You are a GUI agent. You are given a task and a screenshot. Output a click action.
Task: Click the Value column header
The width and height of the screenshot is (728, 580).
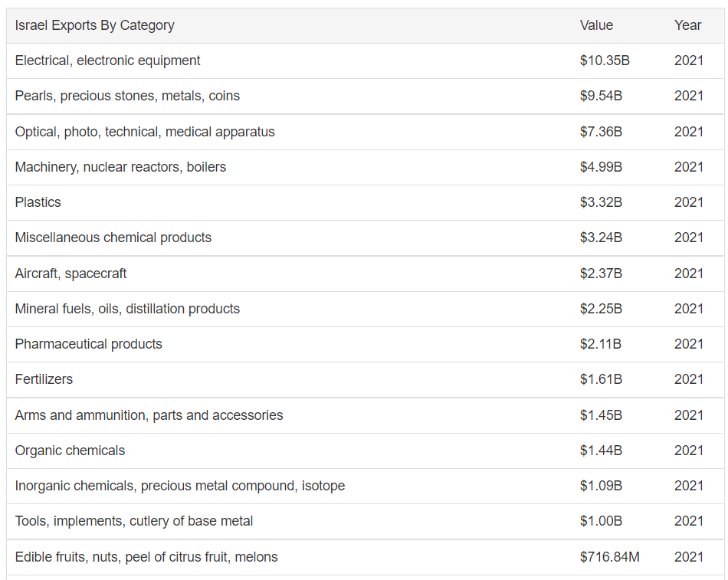596,25
